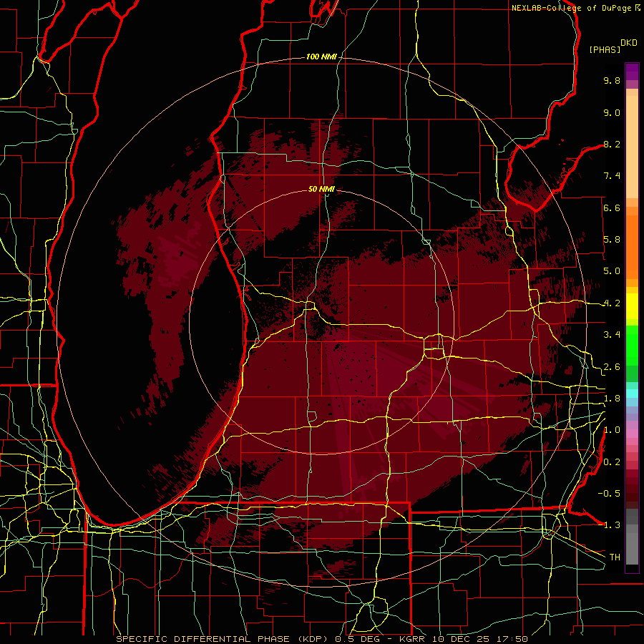Pick the light peach color bar segment
644x644 pixels.
632,147
